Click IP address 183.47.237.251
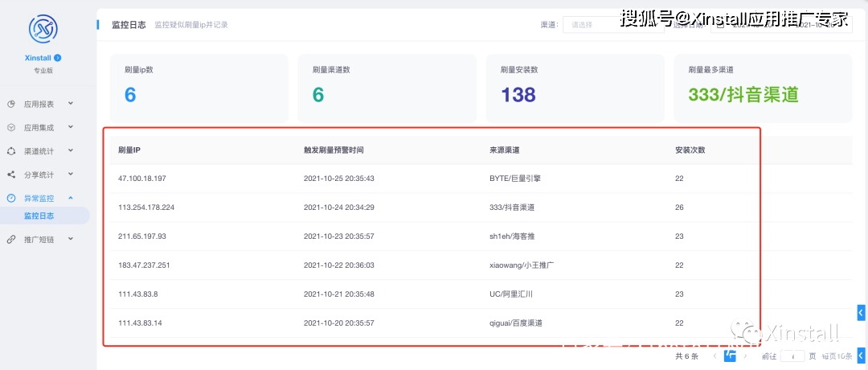 (144, 265)
